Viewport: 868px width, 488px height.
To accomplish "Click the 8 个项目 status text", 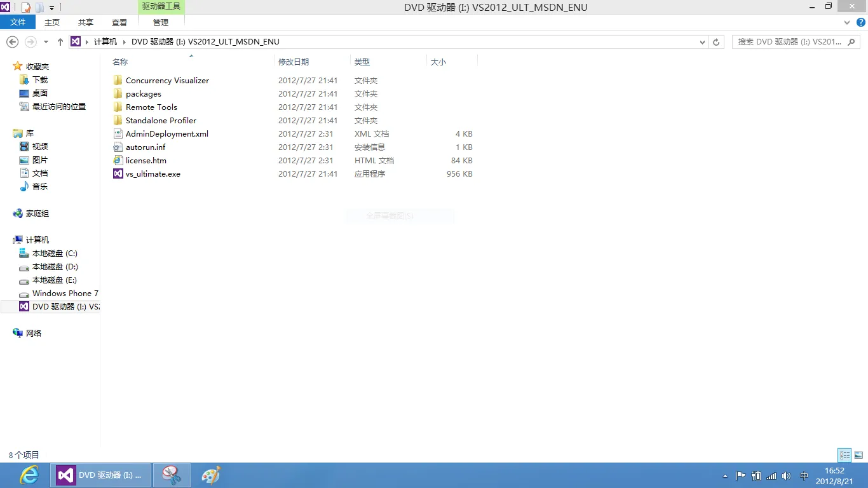I will (x=24, y=455).
